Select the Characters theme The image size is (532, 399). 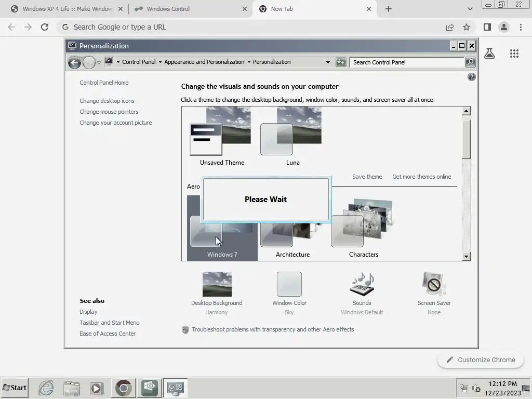pos(362,228)
